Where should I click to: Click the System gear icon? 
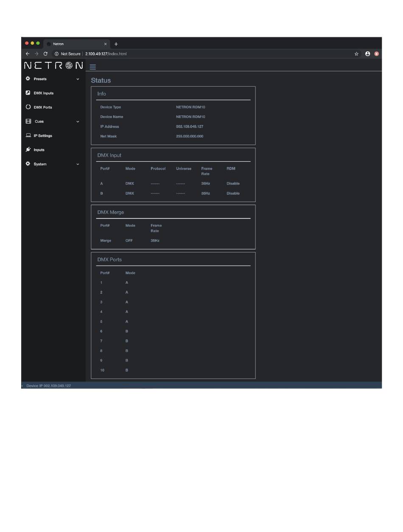coord(28,164)
